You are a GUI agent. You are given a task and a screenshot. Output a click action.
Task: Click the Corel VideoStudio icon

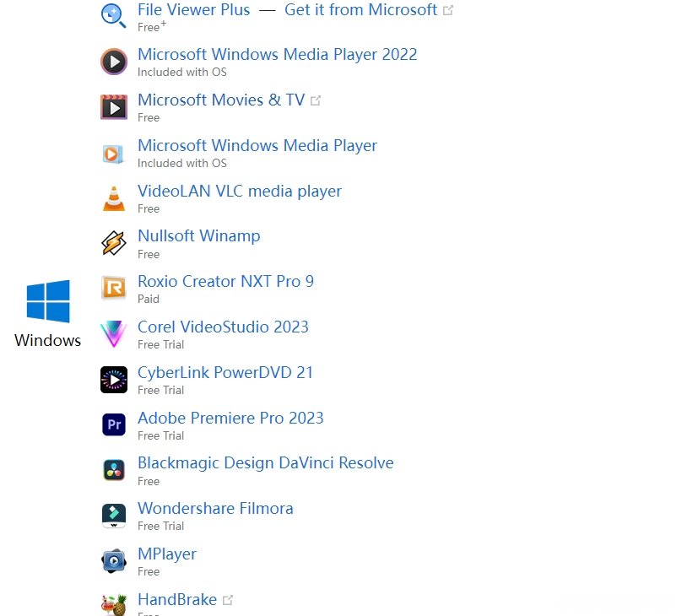113,334
